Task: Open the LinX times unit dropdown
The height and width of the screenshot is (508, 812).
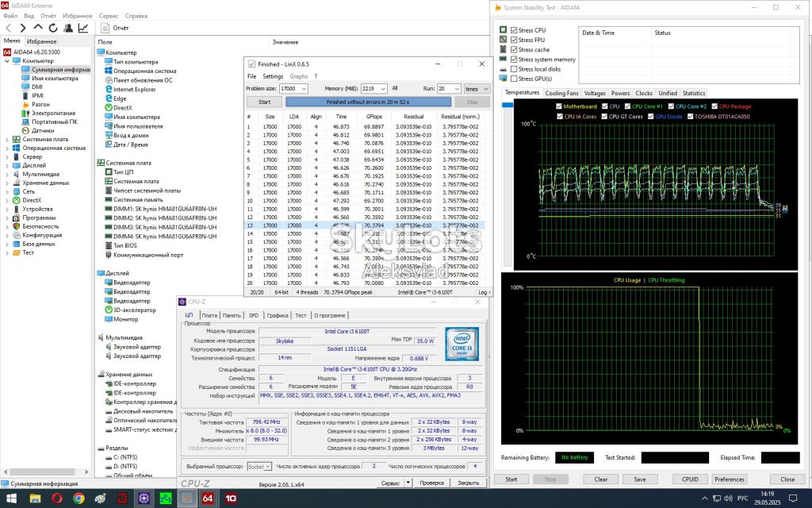Action: 477,89
